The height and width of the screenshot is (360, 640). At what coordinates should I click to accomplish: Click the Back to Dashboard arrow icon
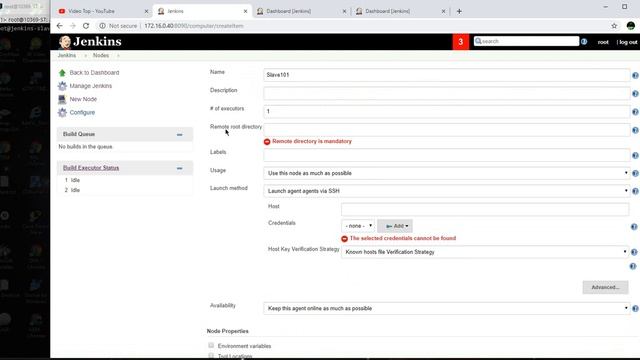tap(62, 73)
